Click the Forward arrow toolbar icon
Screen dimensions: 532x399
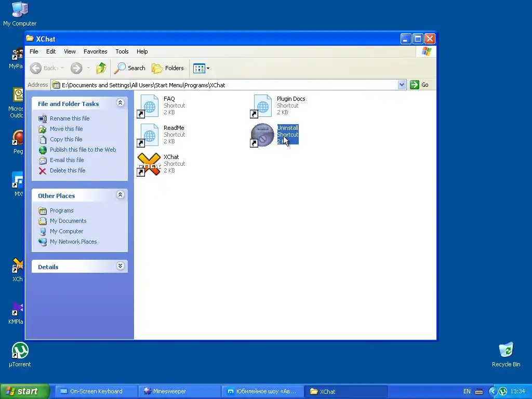pyautogui.click(x=76, y=68)
